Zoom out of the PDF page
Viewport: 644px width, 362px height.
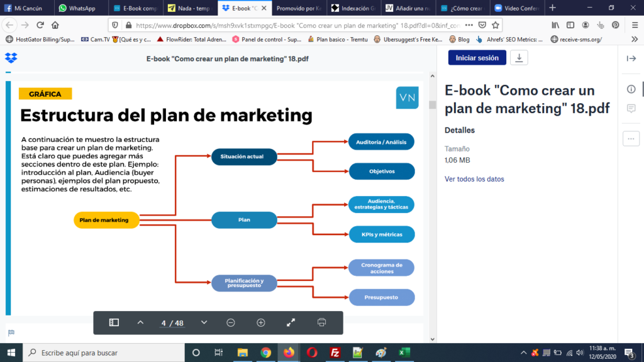pyautogui.click(x=231, y=322)
